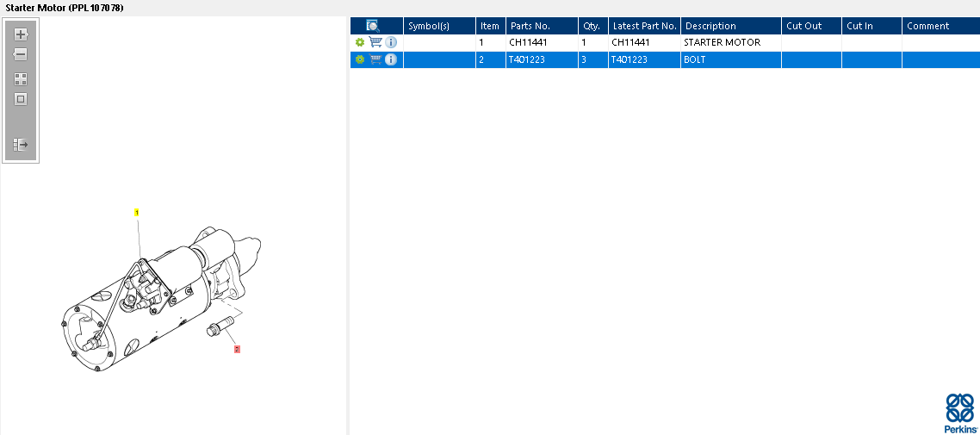This screenshot has height=435, width=980.
Task: Click the Cut Out column header
Action: (811, 26)
